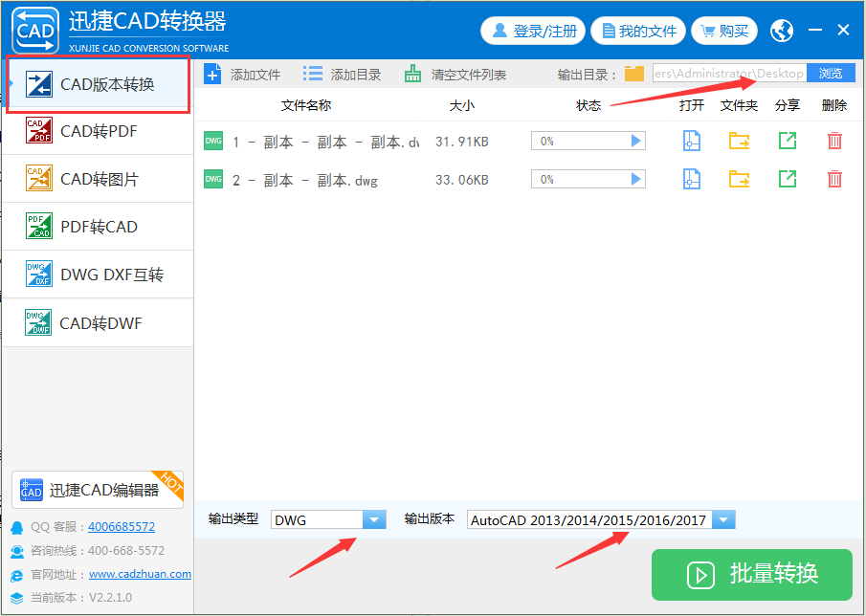Viewport: 866px width, 616px height.
Task: Start conversion of 2 - 副本 - 副本.dwg
Action: click(635, 179)
